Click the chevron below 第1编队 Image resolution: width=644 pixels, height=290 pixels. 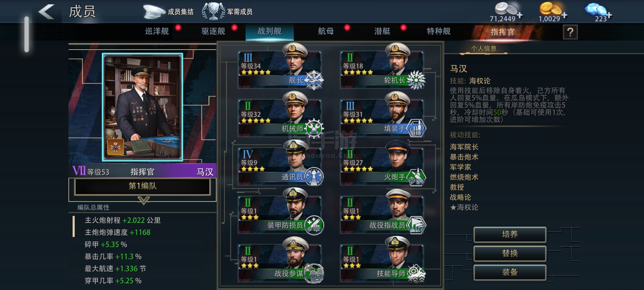point(144,200)
